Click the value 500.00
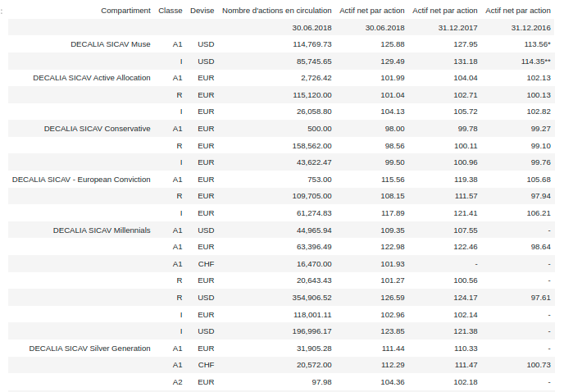The image size is (564, 392). point(320,129)
